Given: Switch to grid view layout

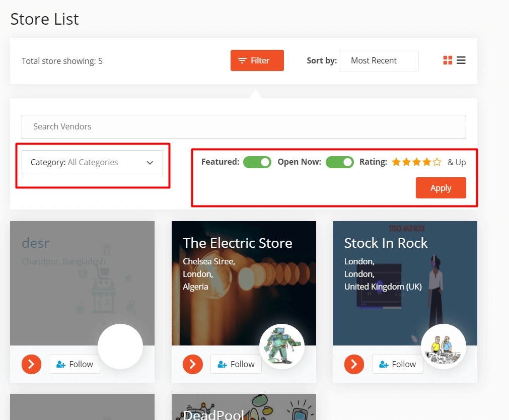Looking at the screenshot, I should (x=448, y=60).
